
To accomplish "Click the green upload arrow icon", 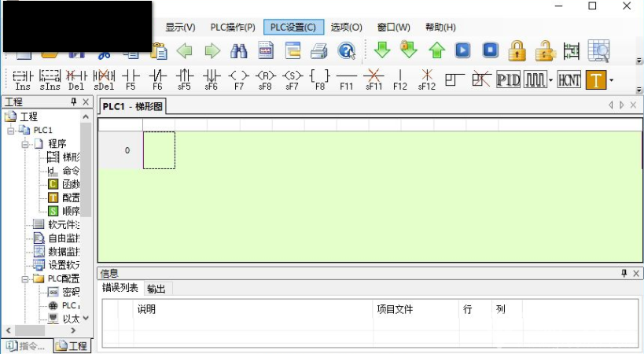I will click(x=436, y=50).
